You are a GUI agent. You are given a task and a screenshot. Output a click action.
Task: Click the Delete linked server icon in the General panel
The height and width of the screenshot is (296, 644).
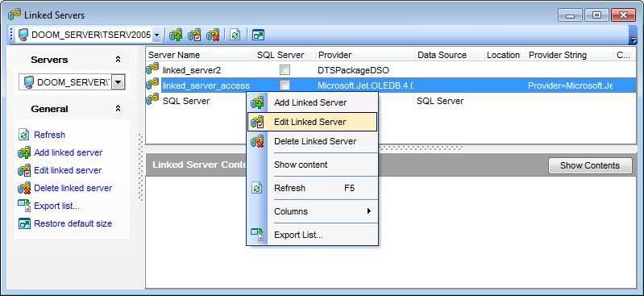(24, 188)
